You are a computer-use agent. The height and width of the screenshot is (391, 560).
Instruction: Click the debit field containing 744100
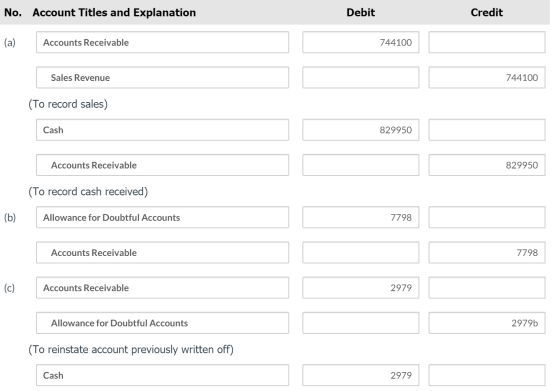coord(360,42)
